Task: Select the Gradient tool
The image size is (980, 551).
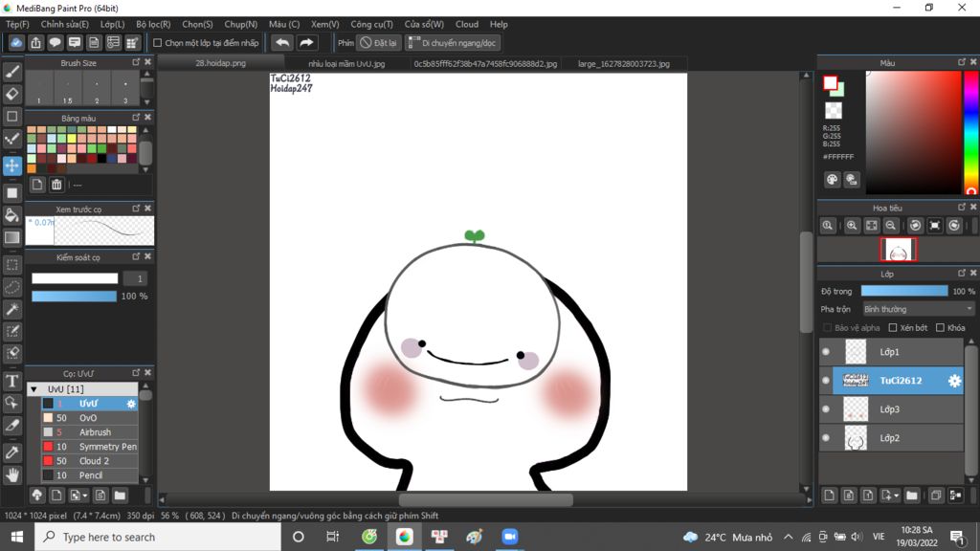Action: pos(11,237)
